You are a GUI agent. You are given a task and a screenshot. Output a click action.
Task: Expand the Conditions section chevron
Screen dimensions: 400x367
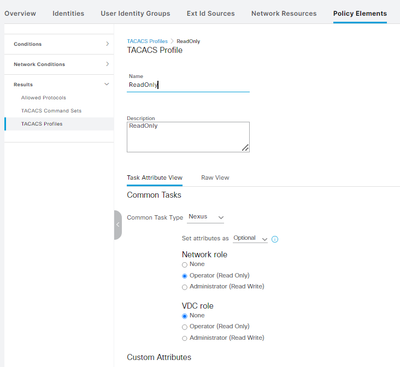[x=107, y=44]
